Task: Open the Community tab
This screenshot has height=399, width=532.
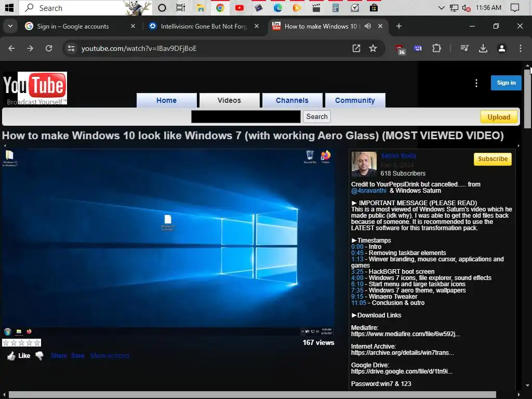Action: 355,100
